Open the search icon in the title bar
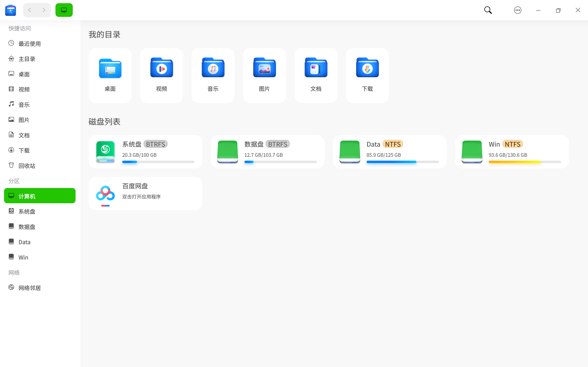 488,10
